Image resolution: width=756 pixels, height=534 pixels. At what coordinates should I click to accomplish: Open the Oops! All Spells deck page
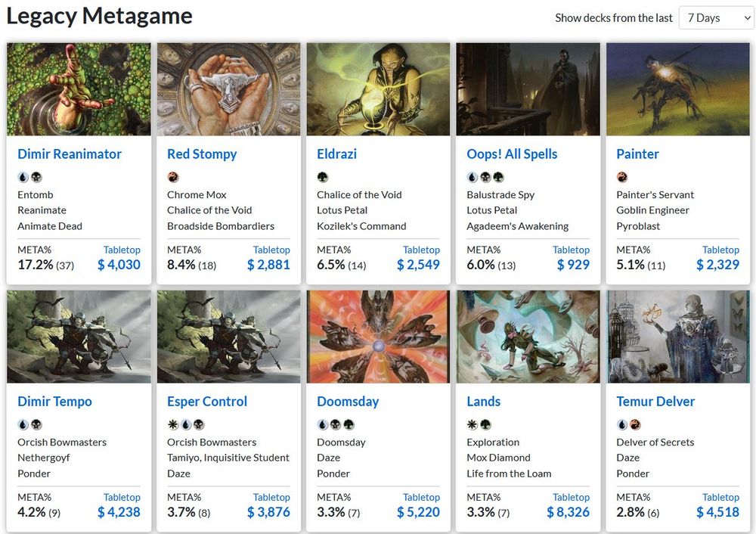point(512,154)
